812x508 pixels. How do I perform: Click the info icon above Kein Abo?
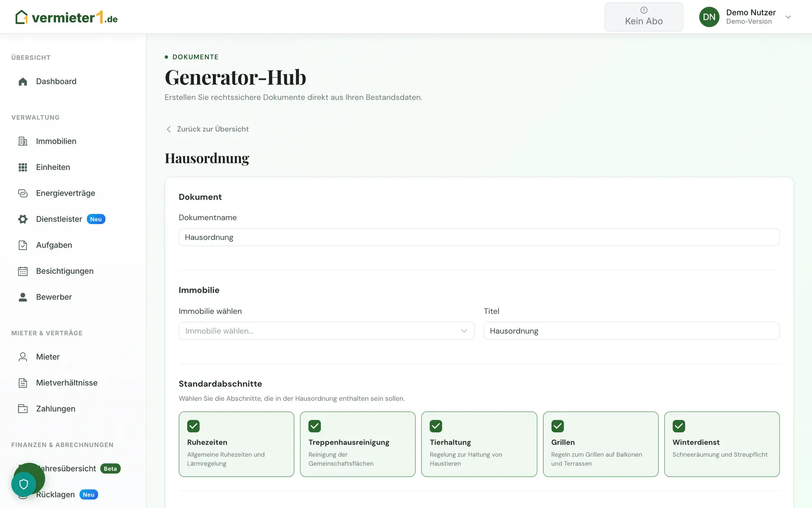tap(644, 10)
